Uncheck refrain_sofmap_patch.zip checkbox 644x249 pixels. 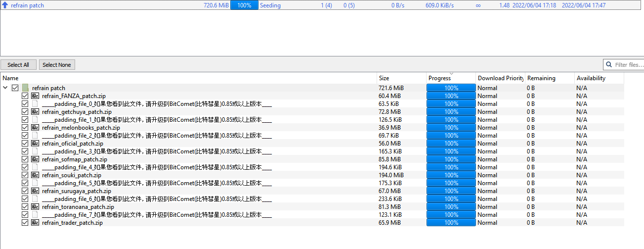point(25,159)
